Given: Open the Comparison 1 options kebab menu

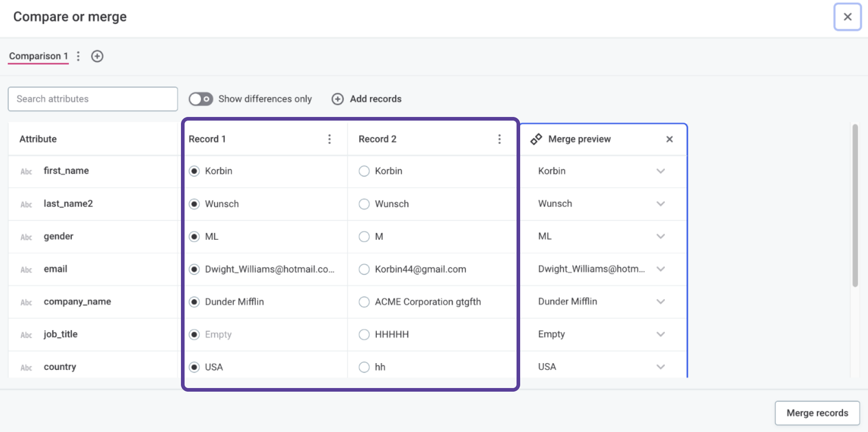Looking at the screenshot, I should [78, 56].
